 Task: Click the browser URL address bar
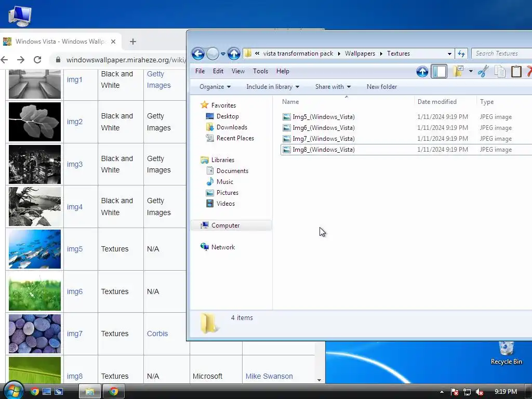(x=119, y=60)
